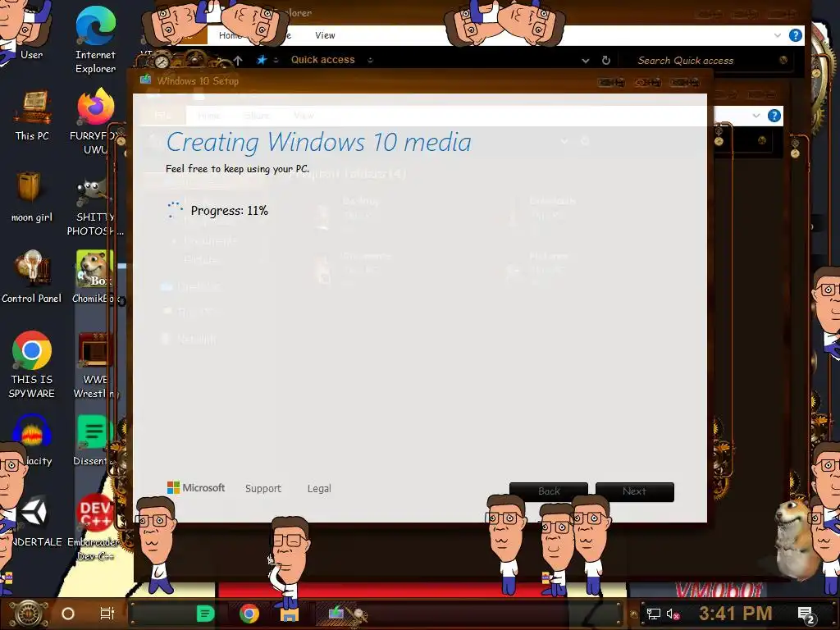Click Back in Windows 10 Setup
Image resolution: width=840 pixels, height=630 pixels.
click(549, 491)
